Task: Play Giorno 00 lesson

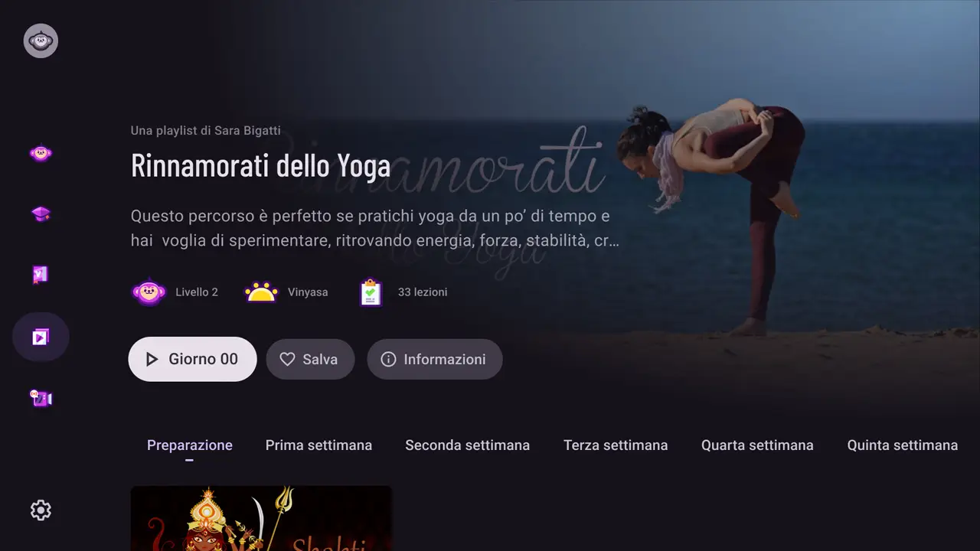Action: click(192, 359)
